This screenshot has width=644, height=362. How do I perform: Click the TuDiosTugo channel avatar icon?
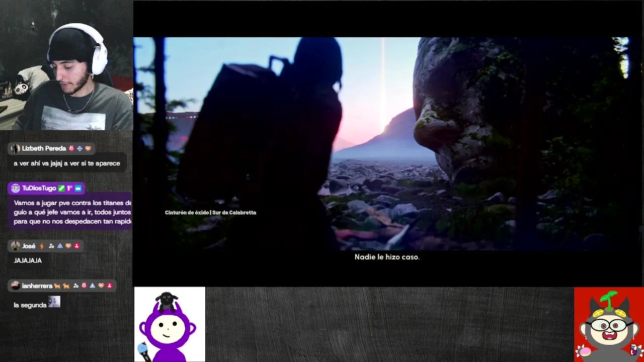[16, 188]
